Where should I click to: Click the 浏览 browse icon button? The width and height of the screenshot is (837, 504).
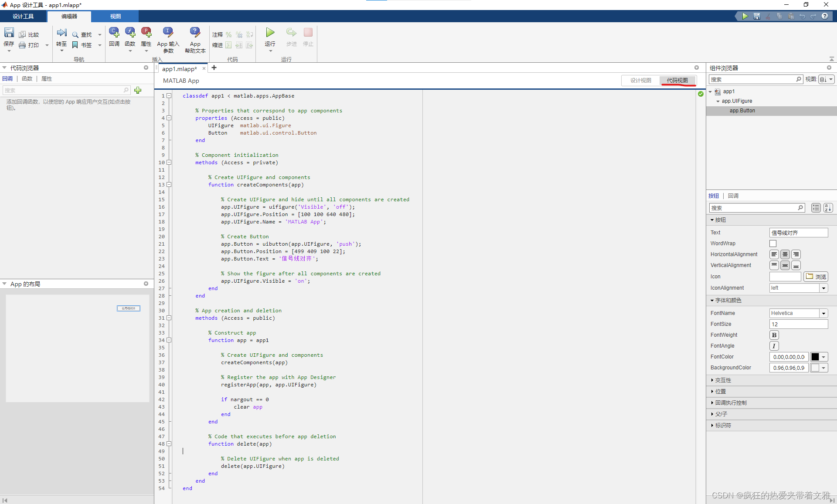(816, 277)
